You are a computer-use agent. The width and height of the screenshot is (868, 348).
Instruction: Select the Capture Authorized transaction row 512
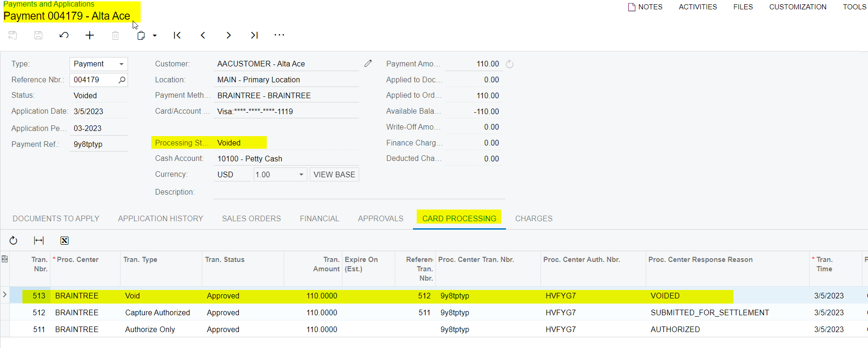pos(434,312)
